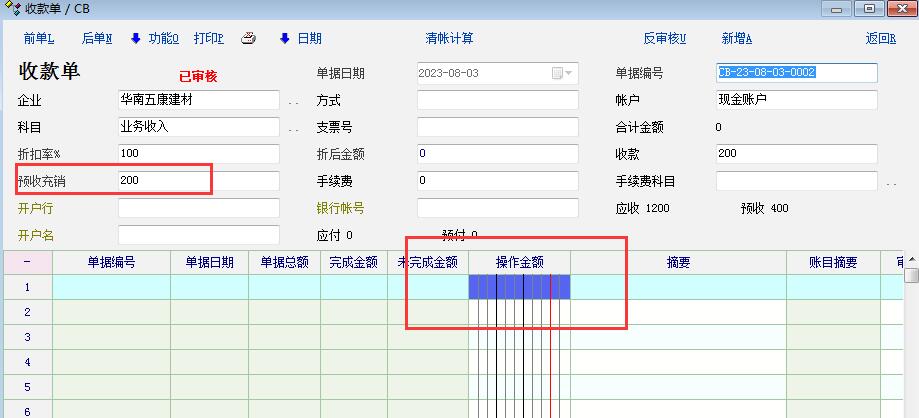Go to previous record with 前单
The height and width of the screenshot is (418, 919).
[x=40, y=39]
